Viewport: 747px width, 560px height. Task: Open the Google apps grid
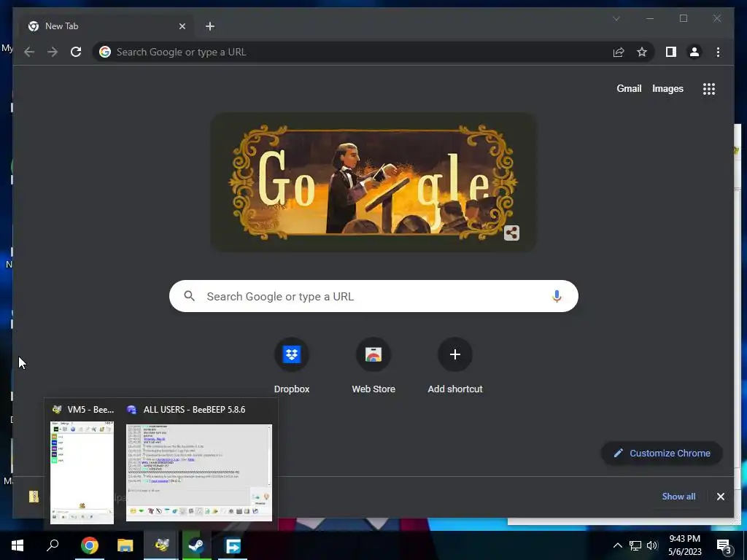pos(709,88)
